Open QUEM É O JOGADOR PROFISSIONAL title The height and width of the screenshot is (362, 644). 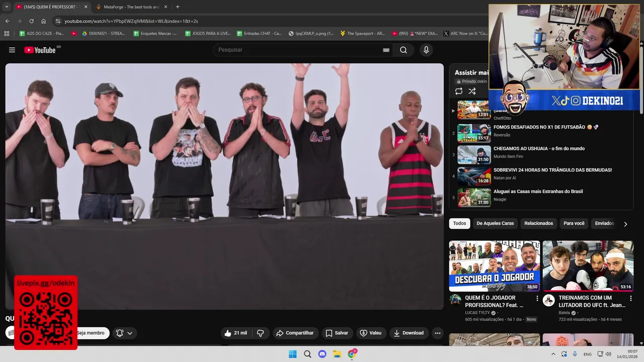click(494, 301)
